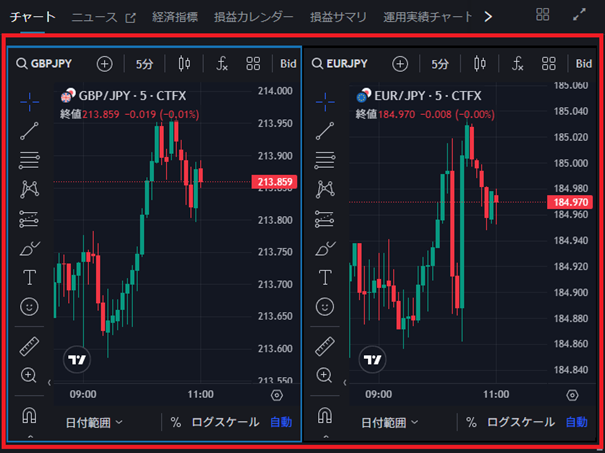Click the GBPJPY symbol search field
The height and width of the screenshot is (453, 605).
[x=44, y=63]
